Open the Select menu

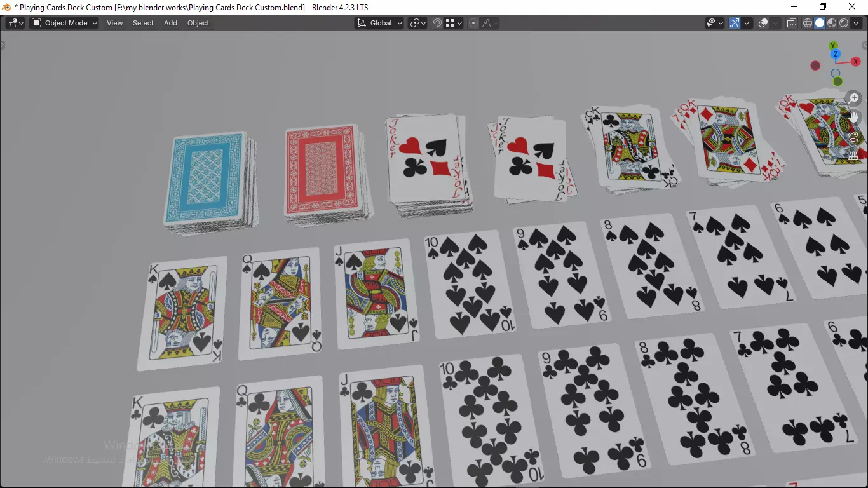(x=143, y=23)
